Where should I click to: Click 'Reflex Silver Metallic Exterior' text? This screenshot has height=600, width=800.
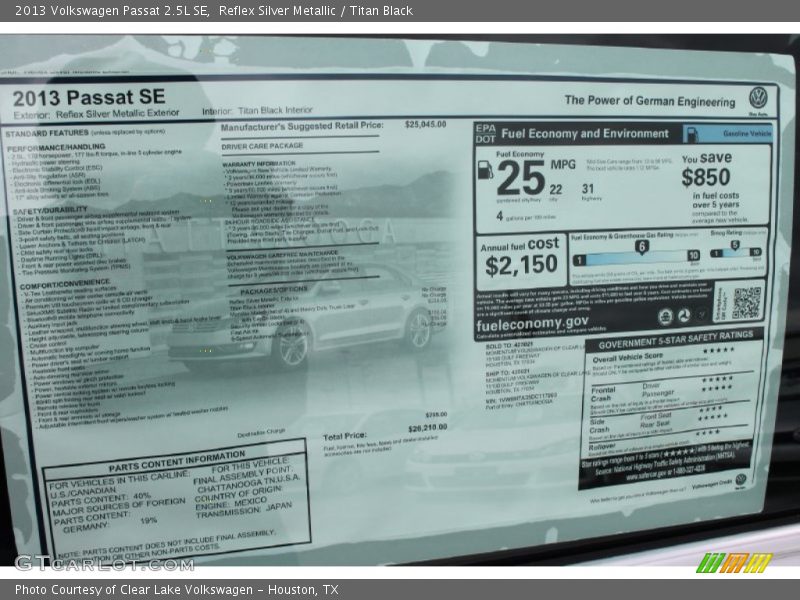(117, 113)
